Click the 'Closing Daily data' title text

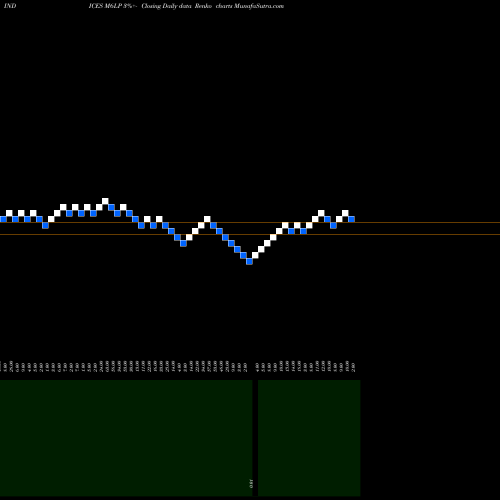click(x=166, y=6)
